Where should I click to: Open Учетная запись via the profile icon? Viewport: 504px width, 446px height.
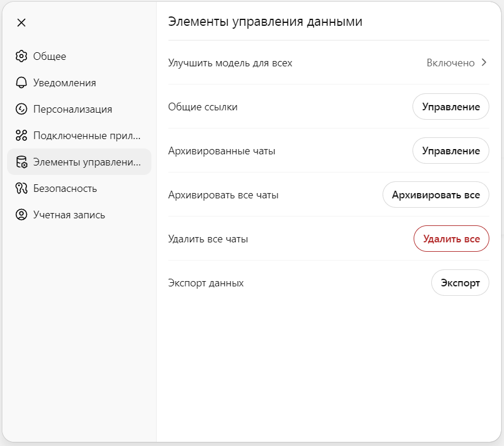click(x=21, y=215)
